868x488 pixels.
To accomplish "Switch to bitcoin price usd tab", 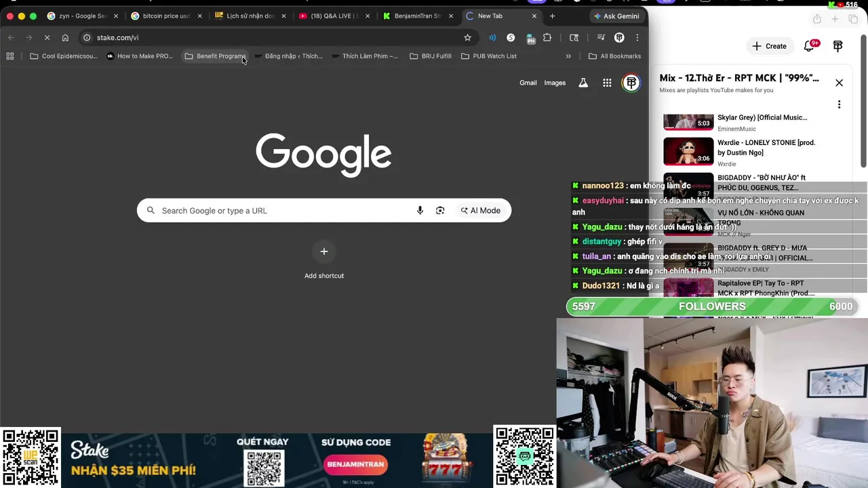I will point(165,16).
